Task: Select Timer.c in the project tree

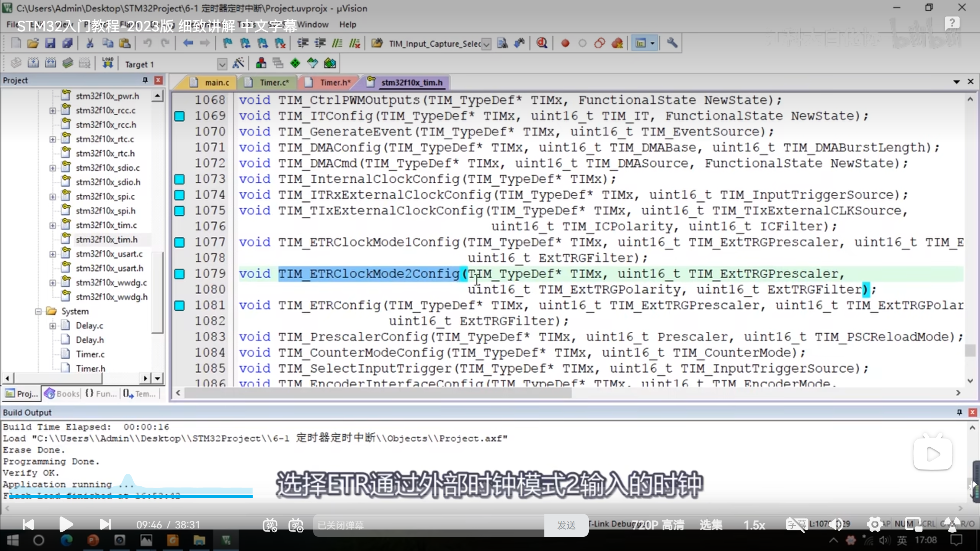Action: (90, 354)
